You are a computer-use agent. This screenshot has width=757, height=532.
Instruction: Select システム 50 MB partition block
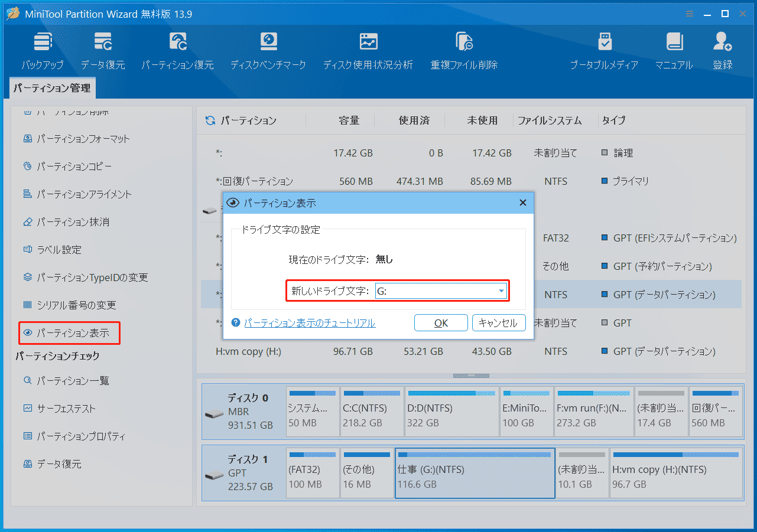(x=313, y=412)
